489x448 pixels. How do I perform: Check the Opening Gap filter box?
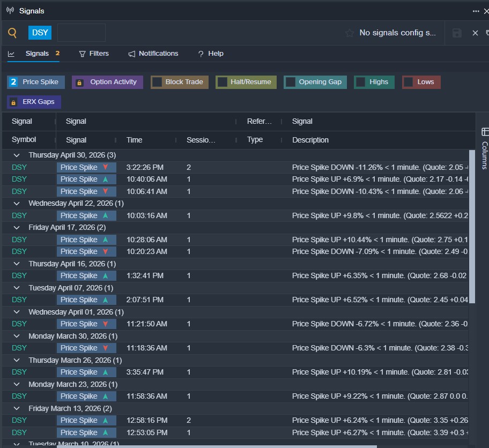coord(291,82)
